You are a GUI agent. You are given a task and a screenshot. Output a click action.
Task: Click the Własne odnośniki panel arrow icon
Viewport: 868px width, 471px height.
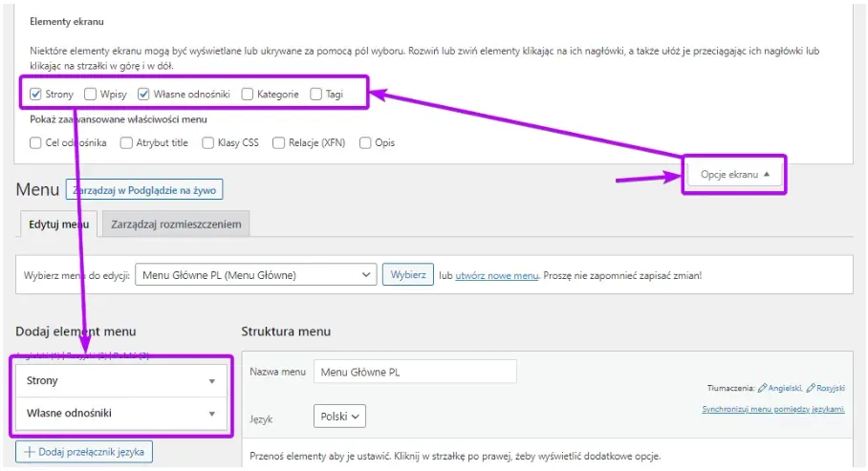[x=212, y=414]
